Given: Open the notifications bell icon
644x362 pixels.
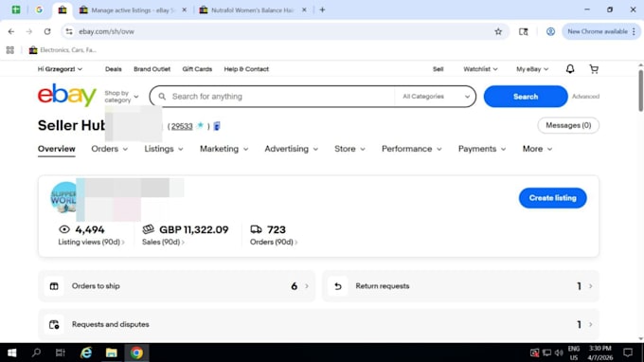Looking at the screenshot, I should click(x=570, y=69).
